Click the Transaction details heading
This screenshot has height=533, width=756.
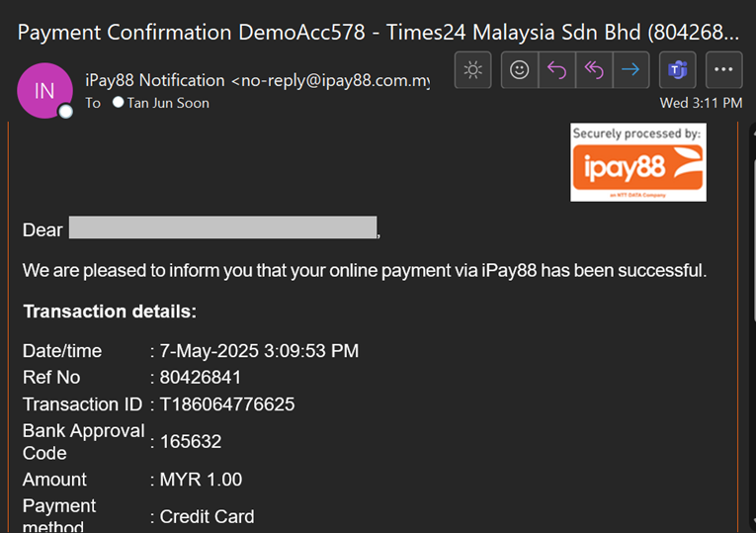point(110,311)
